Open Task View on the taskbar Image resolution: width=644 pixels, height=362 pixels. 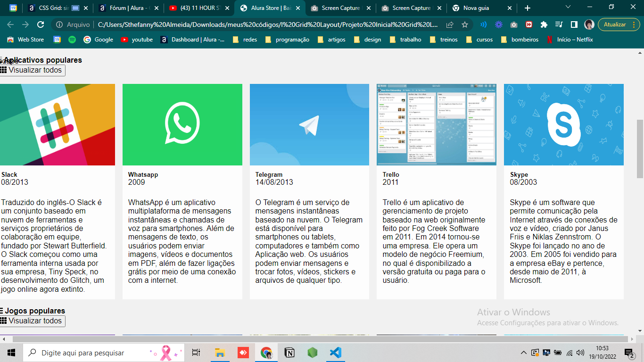(196, 353)
